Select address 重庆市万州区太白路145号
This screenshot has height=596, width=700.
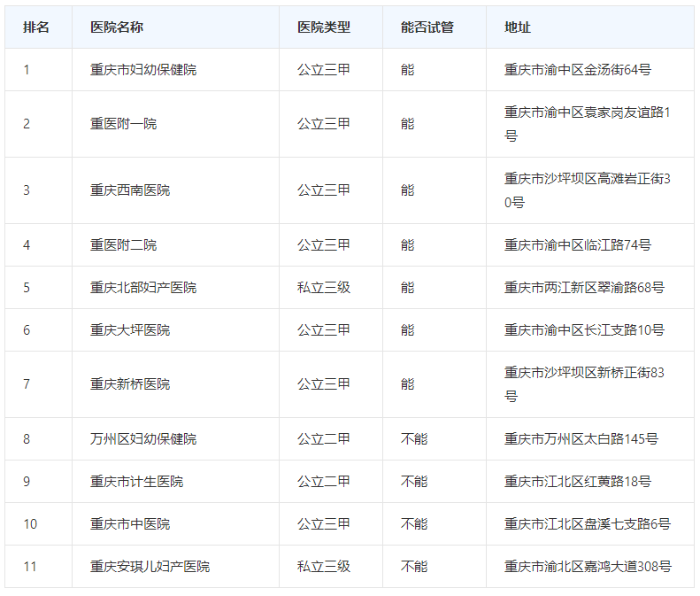click(581, 439)
